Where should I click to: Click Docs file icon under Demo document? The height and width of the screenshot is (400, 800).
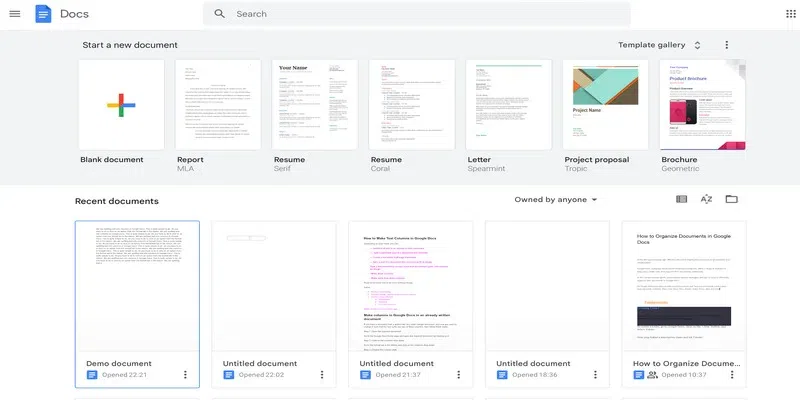click(92, 375)
